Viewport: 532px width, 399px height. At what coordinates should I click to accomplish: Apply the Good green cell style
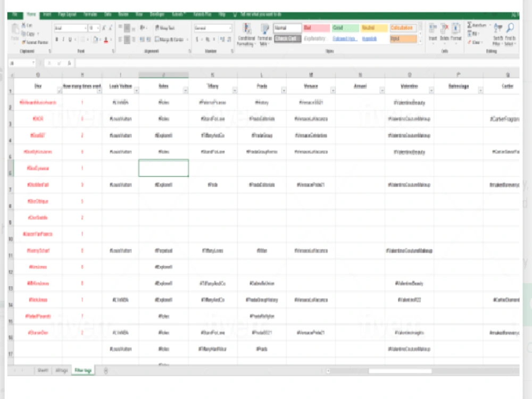(345, 28)
